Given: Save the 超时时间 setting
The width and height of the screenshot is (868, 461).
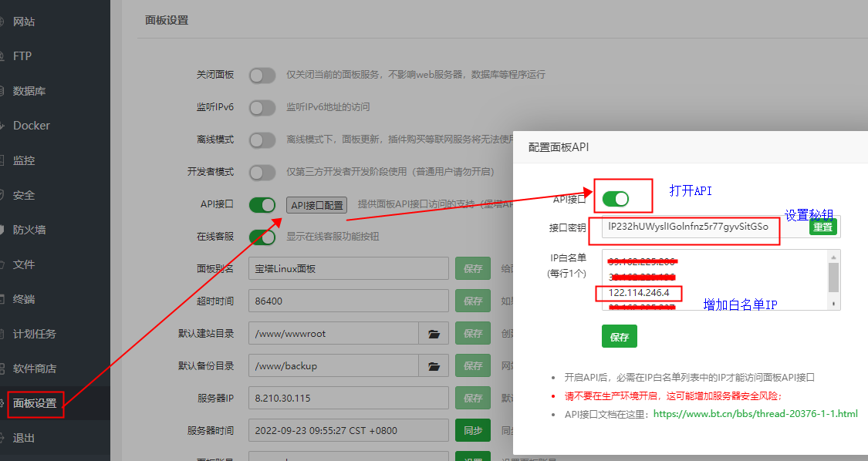Looking at the screenshot, I should (x=473, y=301).
